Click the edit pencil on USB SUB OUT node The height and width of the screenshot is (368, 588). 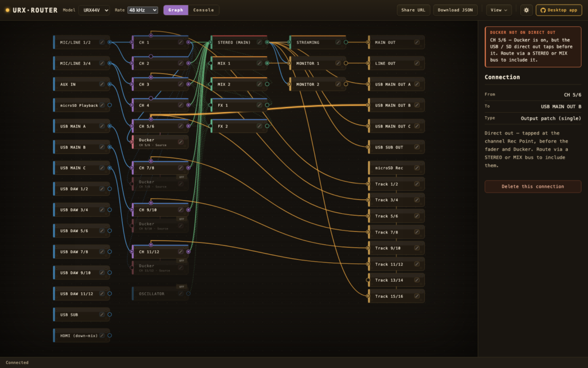(x=417, y=147)
